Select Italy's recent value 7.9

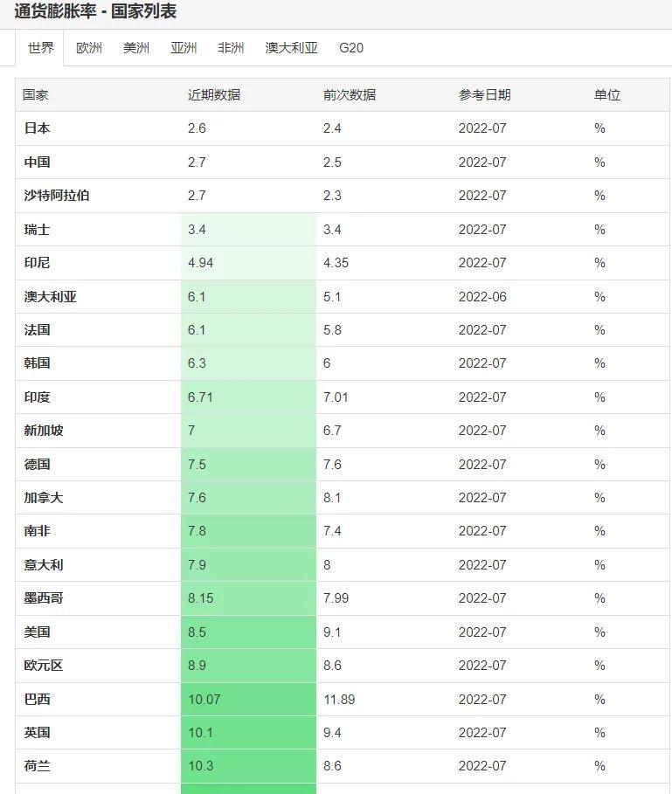click(x=197, y=564)
